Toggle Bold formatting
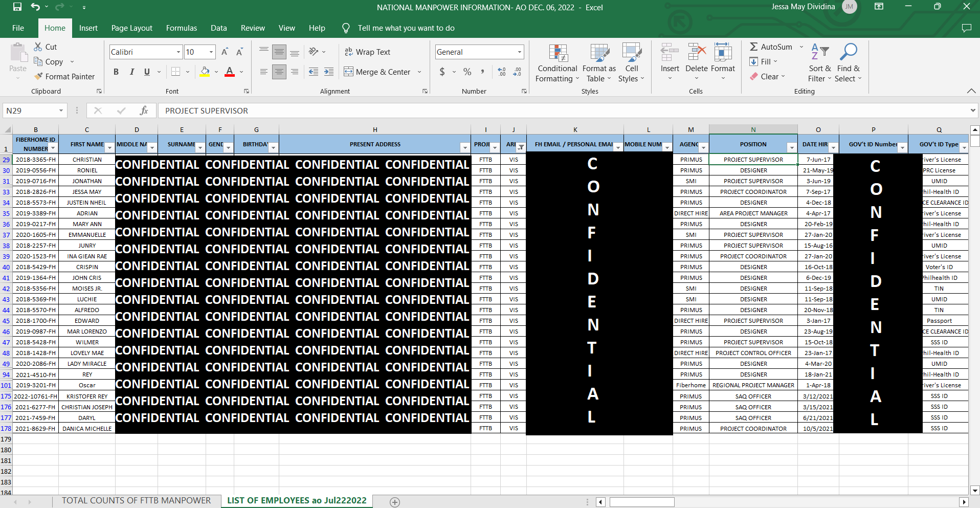The image size is (980, 508). [x=116, y=72]
